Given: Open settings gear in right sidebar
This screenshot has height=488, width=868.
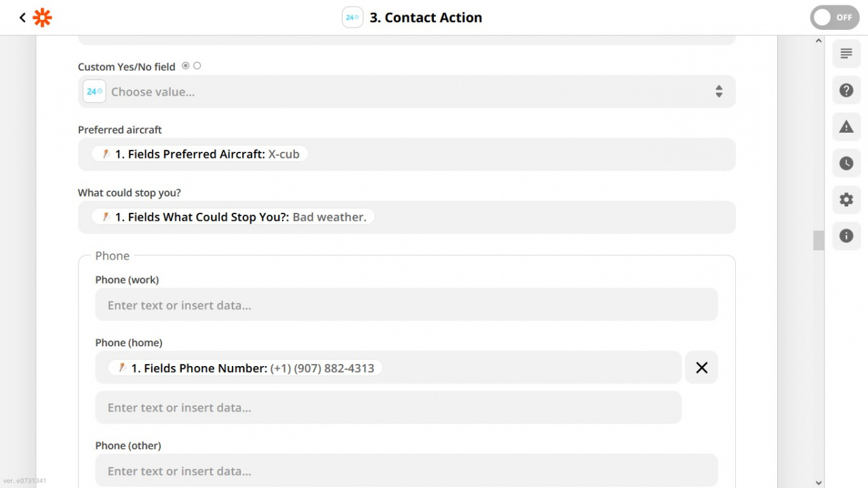Looking at the screenshot, I should click(846, 200).
